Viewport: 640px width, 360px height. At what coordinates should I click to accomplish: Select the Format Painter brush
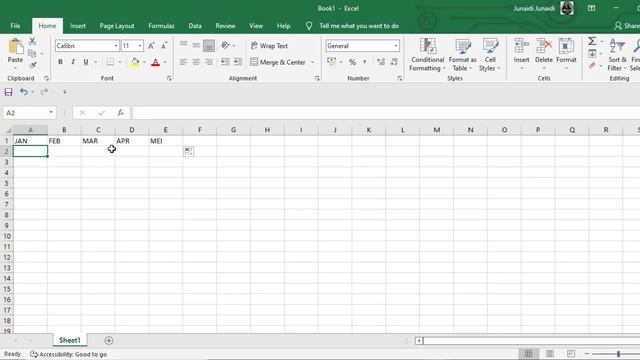tap(32, 65)
